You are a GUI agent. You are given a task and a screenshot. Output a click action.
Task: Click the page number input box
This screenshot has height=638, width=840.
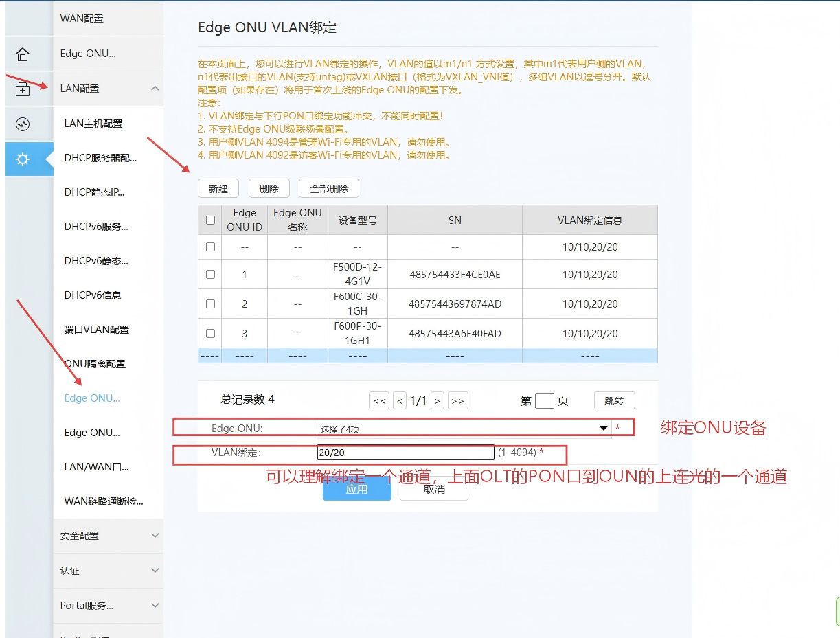pyautogui.click(x=544, y=400)
